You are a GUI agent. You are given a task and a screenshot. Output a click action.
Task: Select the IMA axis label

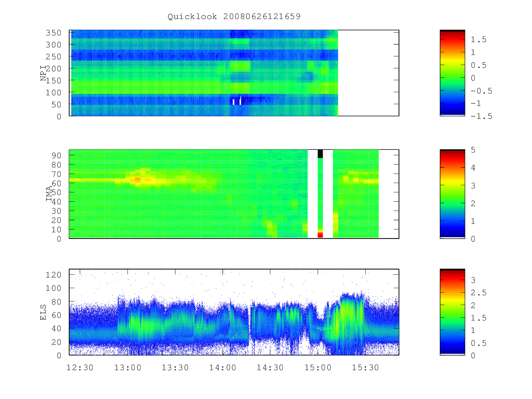point(49,194)
